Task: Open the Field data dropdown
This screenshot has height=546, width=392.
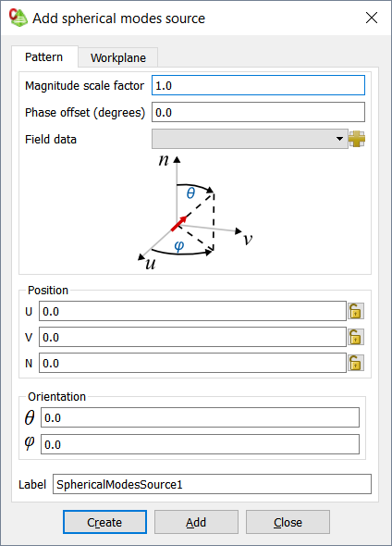Action: [x=250, y=139]
